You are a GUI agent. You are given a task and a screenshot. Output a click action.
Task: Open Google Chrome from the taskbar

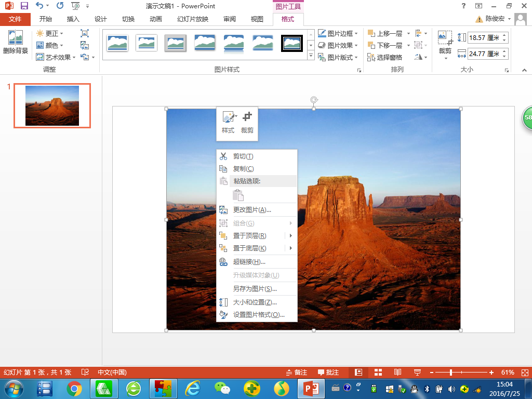coord(74,389)
